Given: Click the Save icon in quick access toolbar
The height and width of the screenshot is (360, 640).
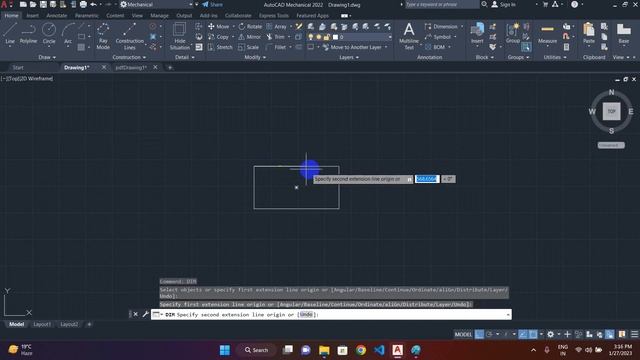Looking at the screenshot, I should pyautogui.click(x=43, y=4).
